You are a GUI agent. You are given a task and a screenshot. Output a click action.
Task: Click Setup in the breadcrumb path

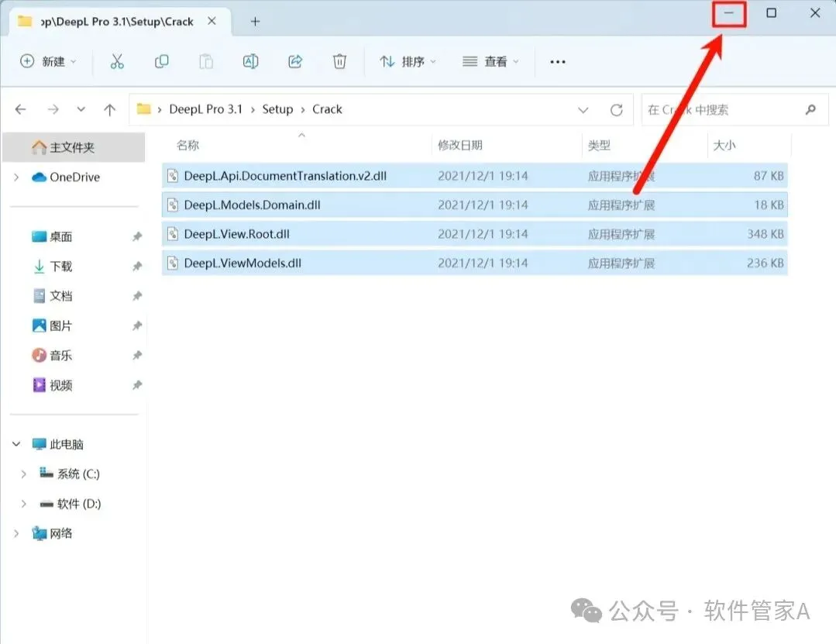click(277, 109)
